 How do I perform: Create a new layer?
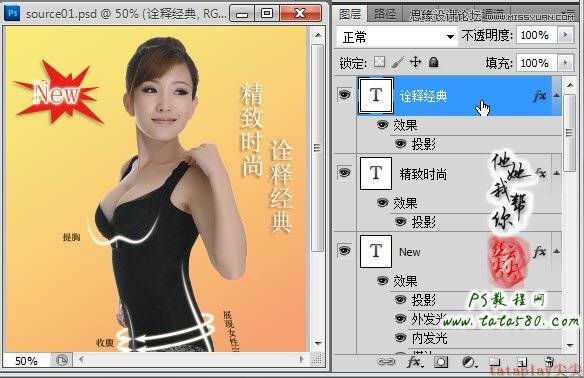coord(522,362)
